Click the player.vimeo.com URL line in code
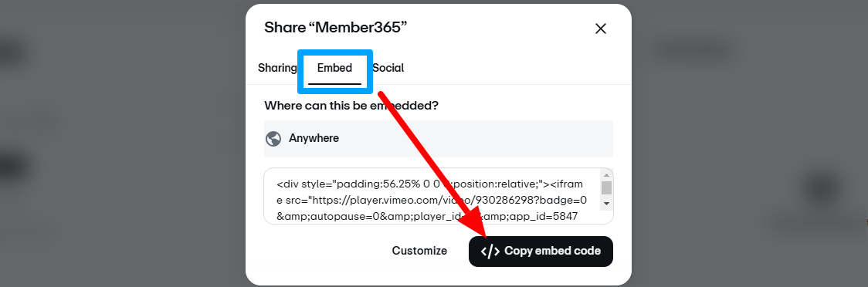The height and width of the screenshot is (287, 868). [x=432, y=200]
